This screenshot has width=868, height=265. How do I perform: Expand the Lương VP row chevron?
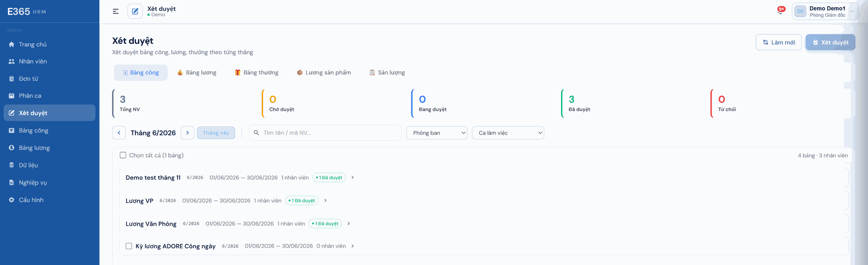click(x=325, y=200)
